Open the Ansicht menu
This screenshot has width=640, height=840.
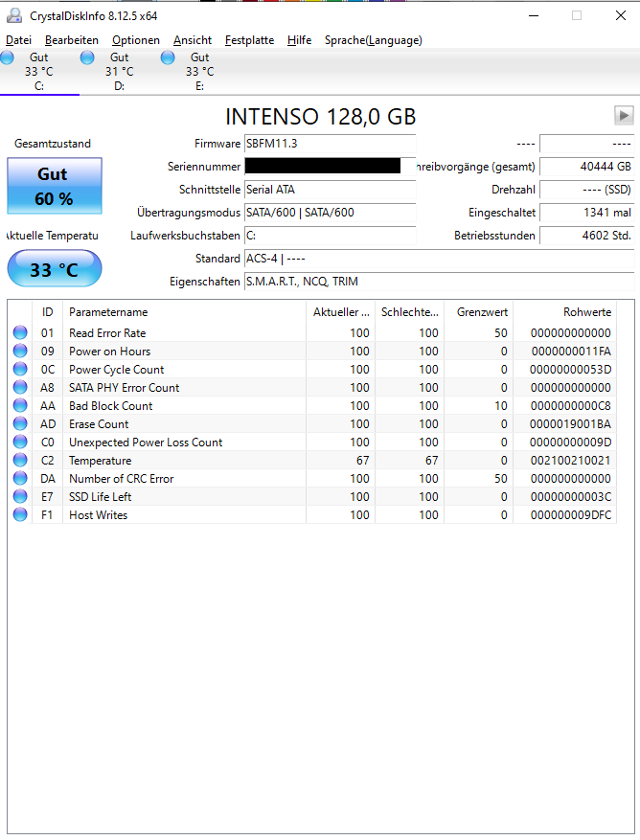coord(193,40)
